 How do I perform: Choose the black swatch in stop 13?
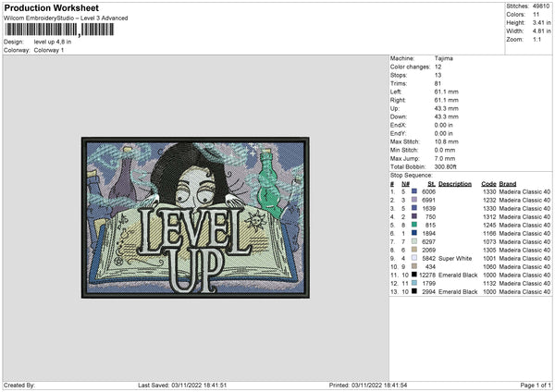pyautogui.click(x=414, y=291)
